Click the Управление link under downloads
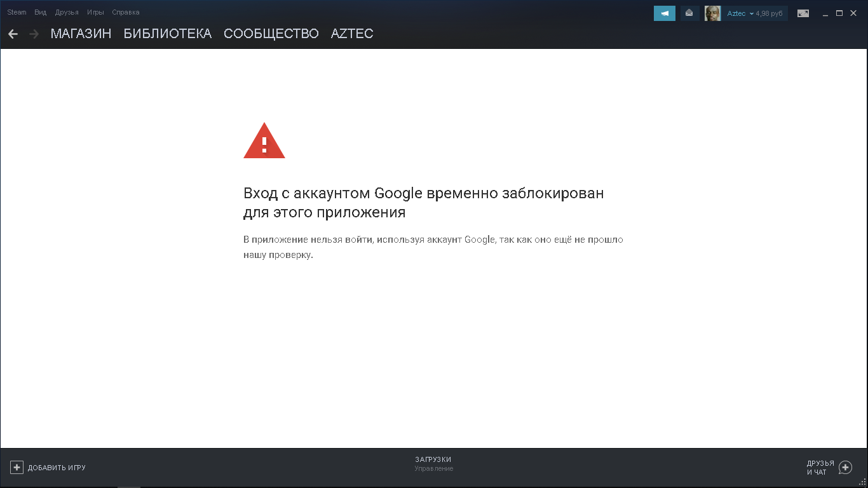 (x=434, y=469)
